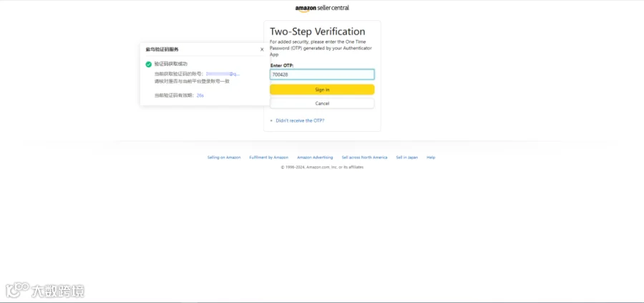The image size is (644, 303).
Task: Open the Help footer link
Action: [x=431, y=158]
